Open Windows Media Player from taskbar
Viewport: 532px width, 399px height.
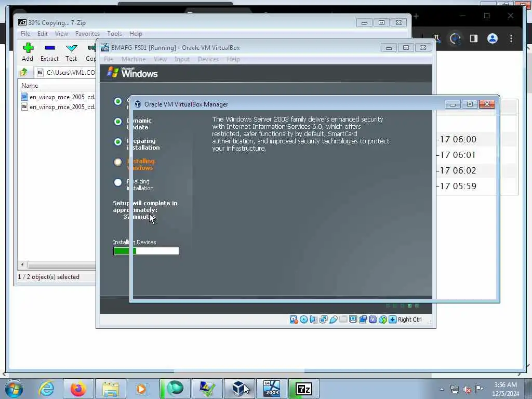141,389
